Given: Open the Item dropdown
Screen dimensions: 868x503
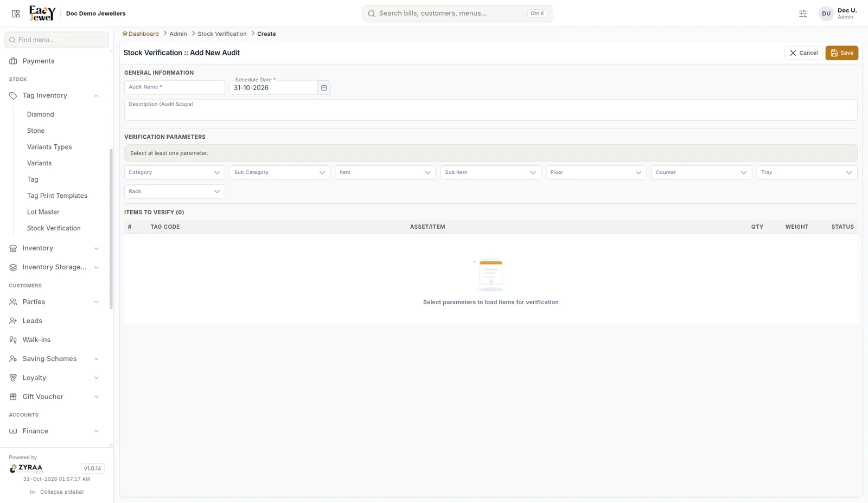Looking at the screenshot, I should pos(385,172).
